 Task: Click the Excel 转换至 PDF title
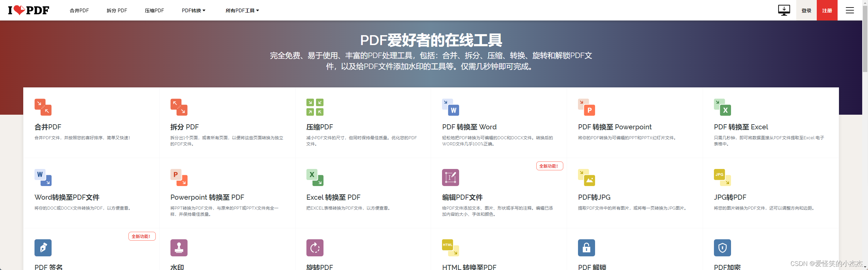click(x=333, y=197)
